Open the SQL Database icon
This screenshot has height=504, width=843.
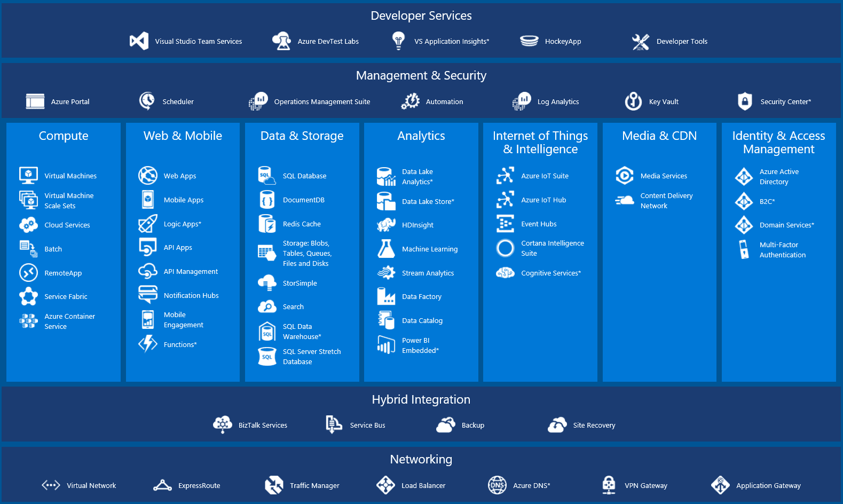[x=267, y=175]
